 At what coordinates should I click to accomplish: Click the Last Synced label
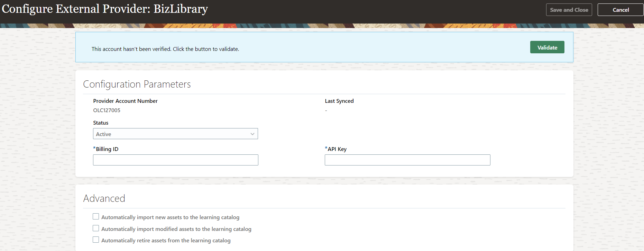coord(339,101)
